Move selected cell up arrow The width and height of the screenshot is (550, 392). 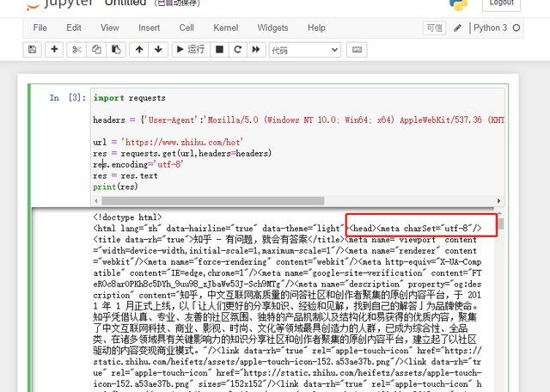click(x=139, y=50)
